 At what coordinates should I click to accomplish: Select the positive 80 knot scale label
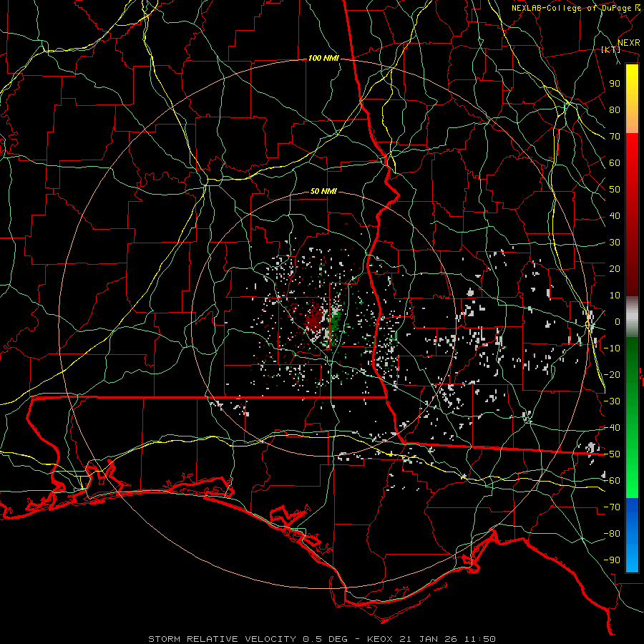615,110
